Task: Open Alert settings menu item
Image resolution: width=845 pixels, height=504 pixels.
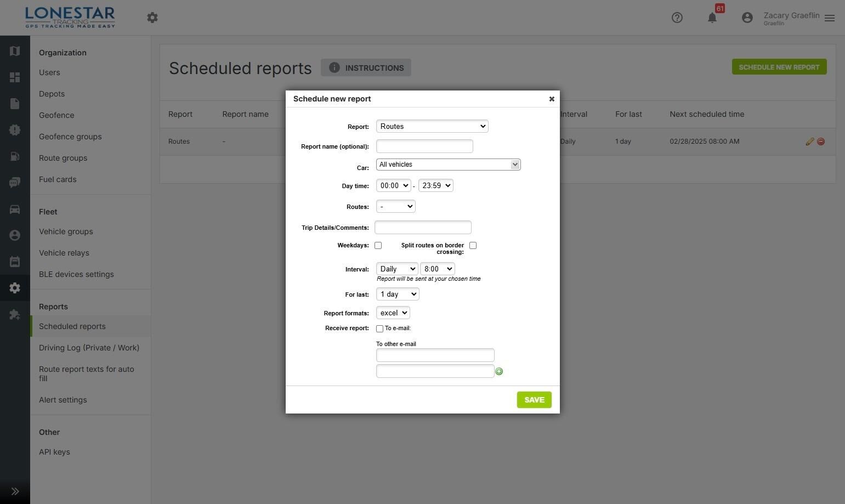Action: (x=63, y=400)
